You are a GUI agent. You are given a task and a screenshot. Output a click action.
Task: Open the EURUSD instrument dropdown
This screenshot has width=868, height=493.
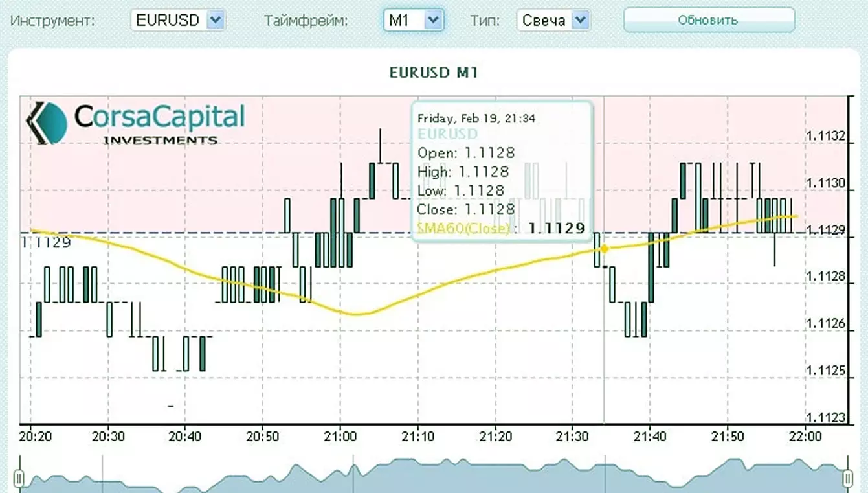click(x=177, y=20)
